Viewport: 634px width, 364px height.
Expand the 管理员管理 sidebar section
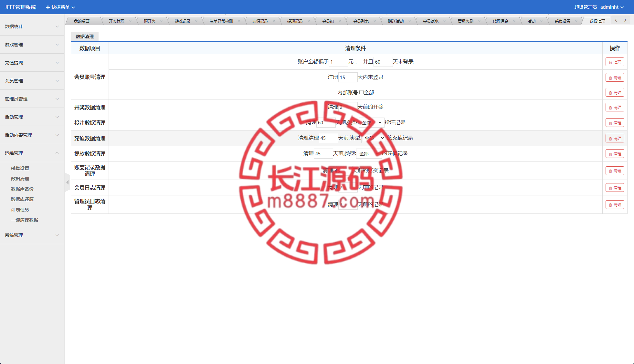[x=32, y=99]
